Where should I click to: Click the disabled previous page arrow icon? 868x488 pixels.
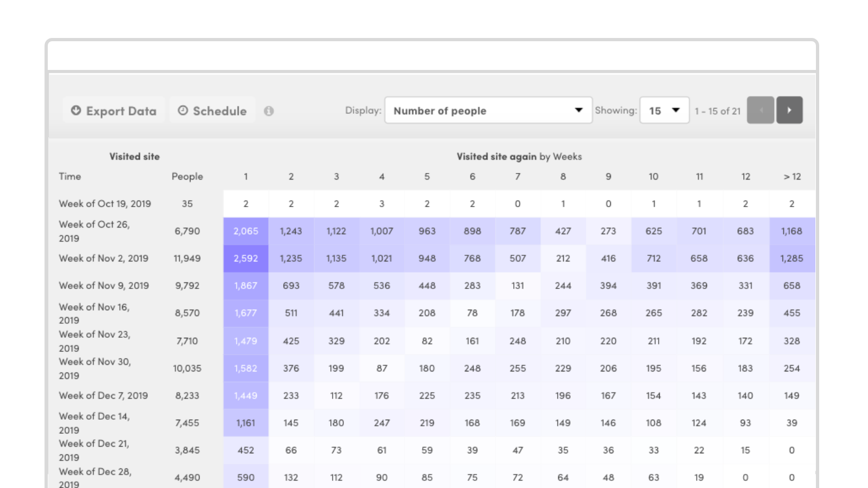[760, 110]
